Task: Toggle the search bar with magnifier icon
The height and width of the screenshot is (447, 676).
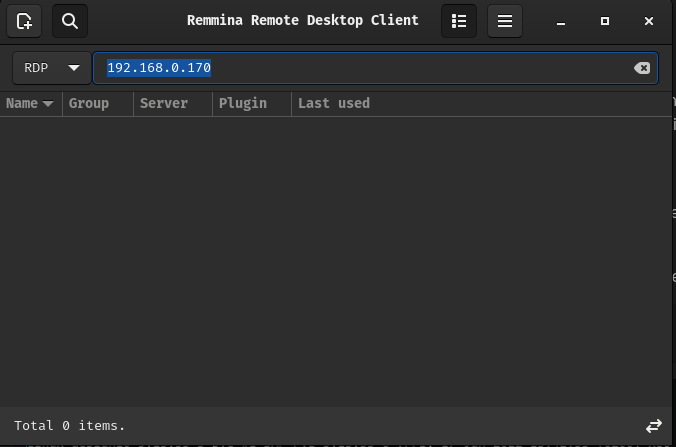Action: pos(70,21)
